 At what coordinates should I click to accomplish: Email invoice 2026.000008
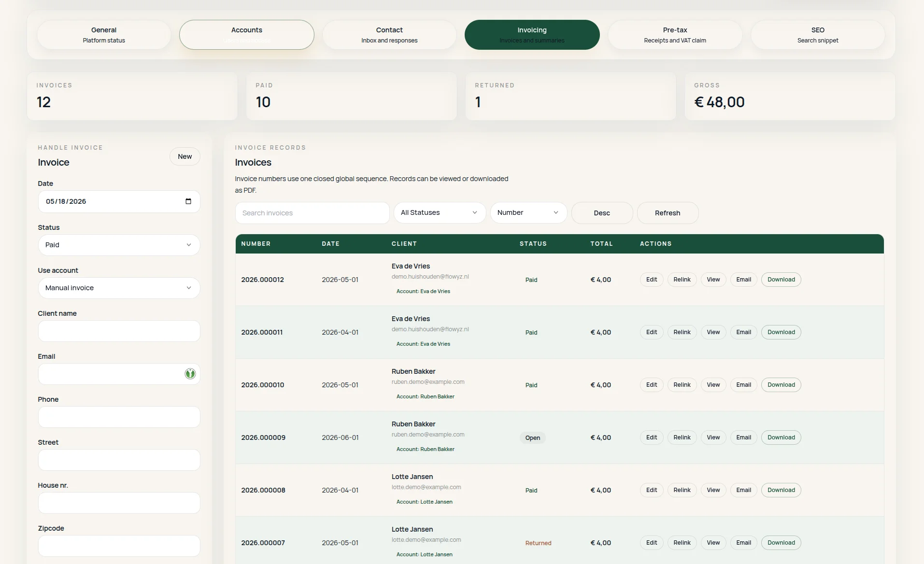[743, 490]
